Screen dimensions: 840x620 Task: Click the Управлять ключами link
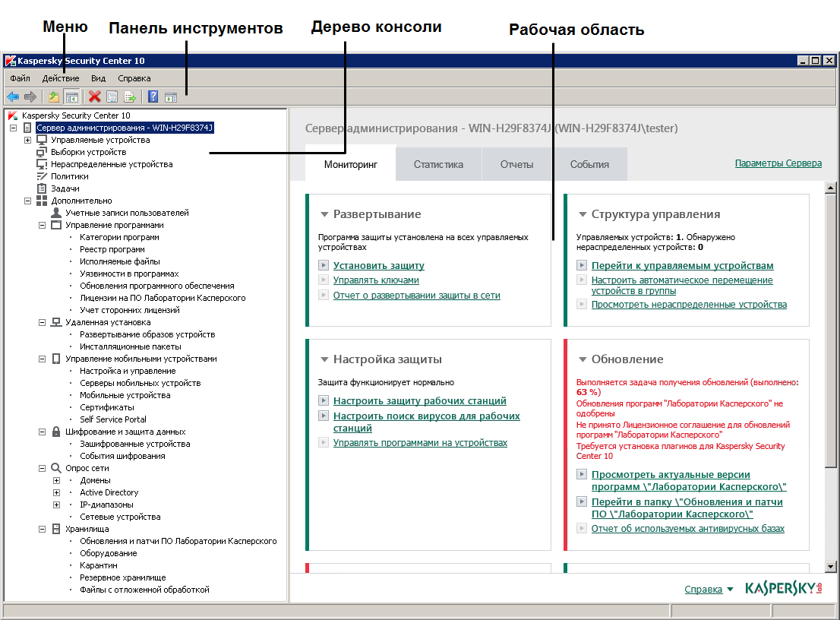pos(376,280)
